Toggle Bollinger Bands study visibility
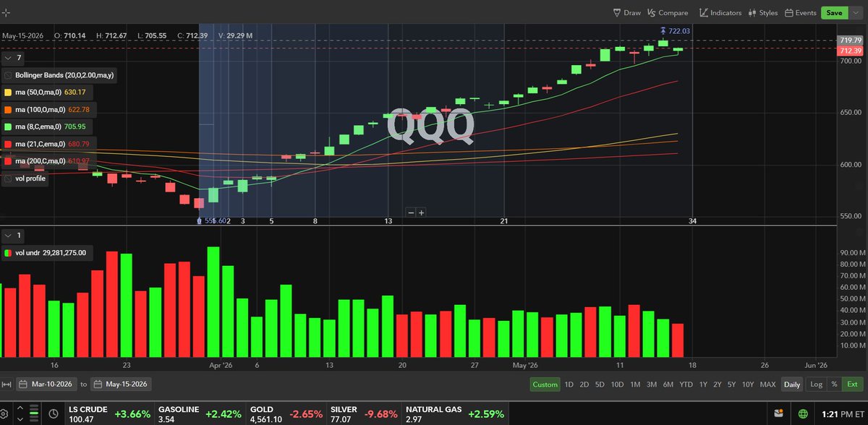 (x=8, y=75)
